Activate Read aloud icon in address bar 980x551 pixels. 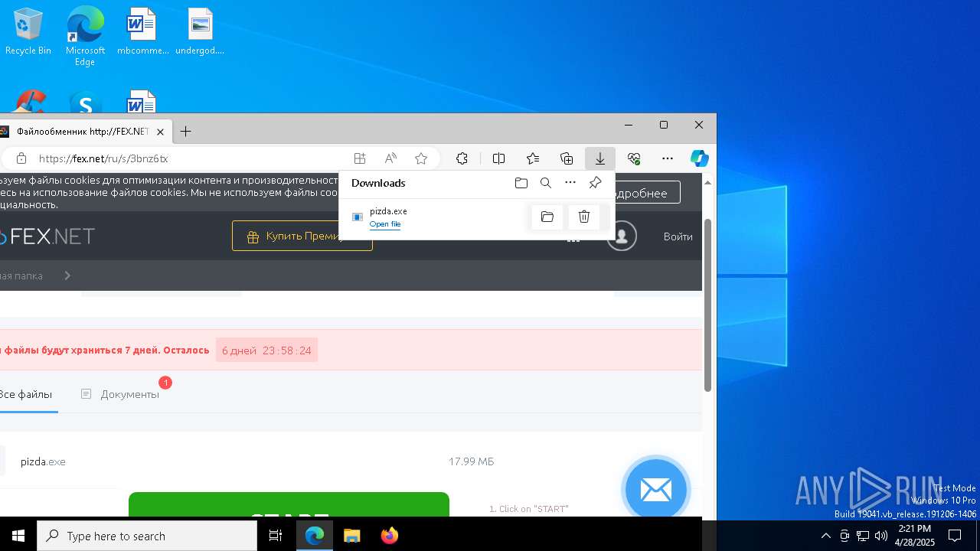click(x=390, y=158)
